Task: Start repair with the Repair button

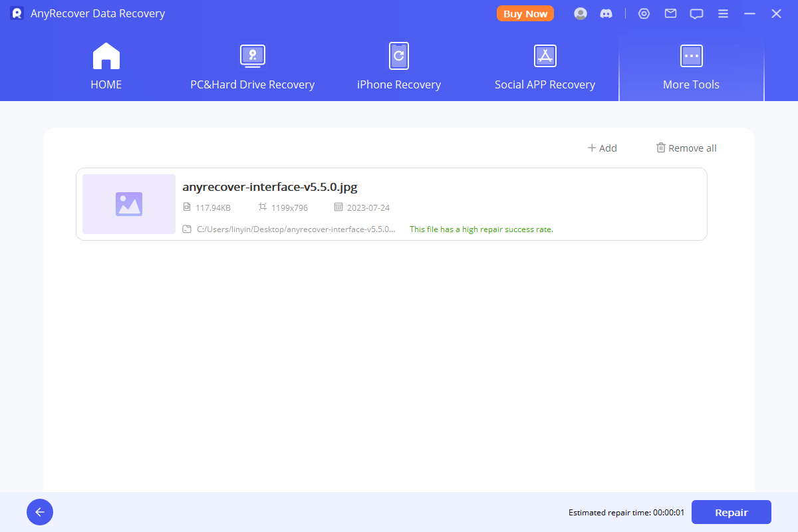Action: [x=731, y=512]
